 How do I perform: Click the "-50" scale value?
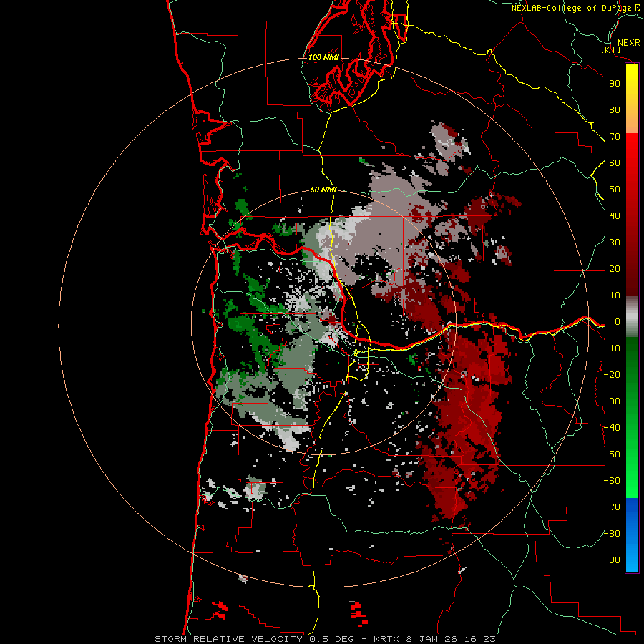(612, 454)
